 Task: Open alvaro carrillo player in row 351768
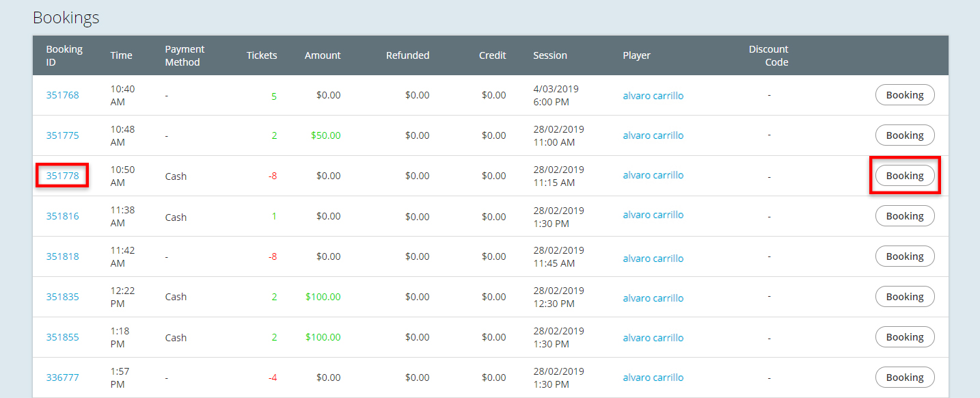[653, 96]
